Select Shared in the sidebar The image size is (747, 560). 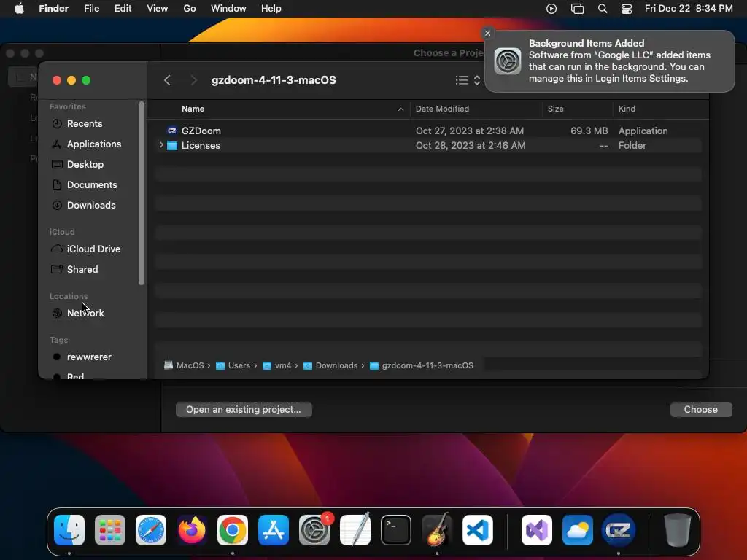82,270
